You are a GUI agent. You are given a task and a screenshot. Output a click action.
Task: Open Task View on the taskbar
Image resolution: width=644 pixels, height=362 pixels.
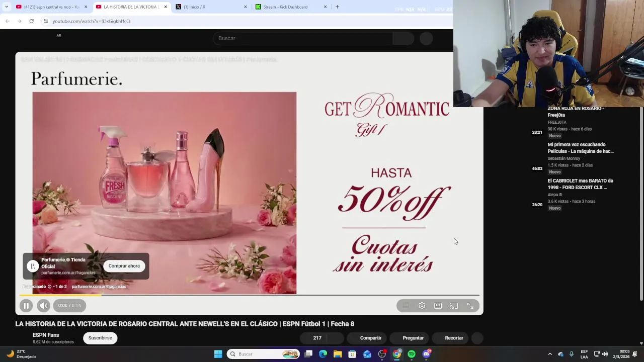click(308, 354)
